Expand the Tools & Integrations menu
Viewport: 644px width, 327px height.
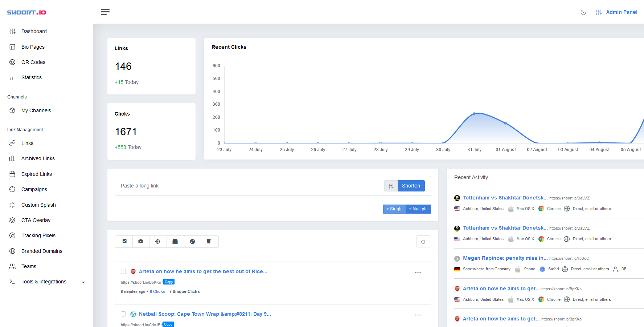click(44, 281)
